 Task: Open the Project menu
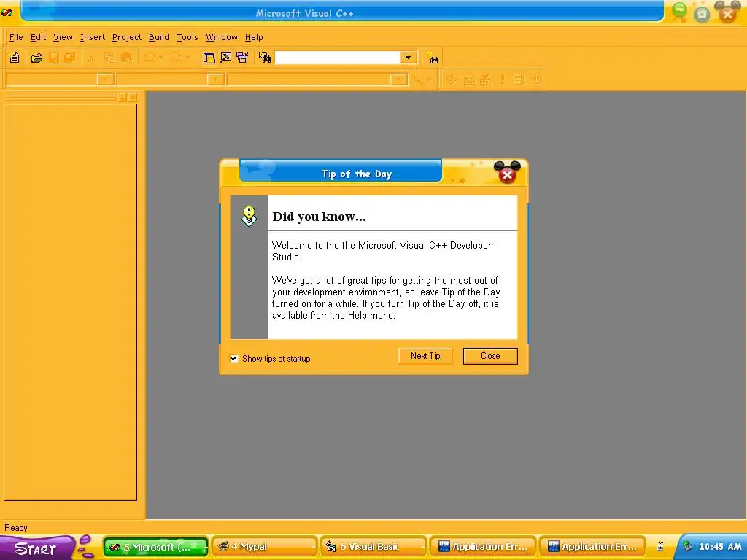coord(127,37)
